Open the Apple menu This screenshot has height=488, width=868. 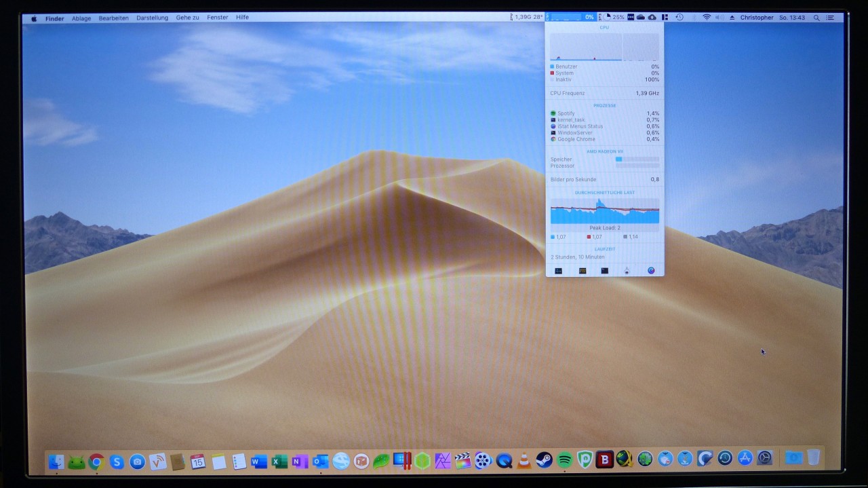coord(34,18)
